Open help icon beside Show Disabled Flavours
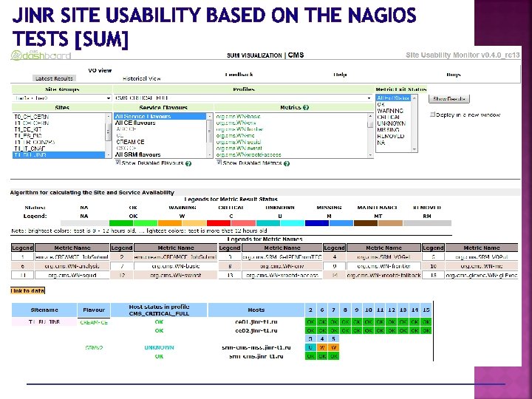Image resolution: width=532 pixels, height=399 pixels. tap(188, 163)
